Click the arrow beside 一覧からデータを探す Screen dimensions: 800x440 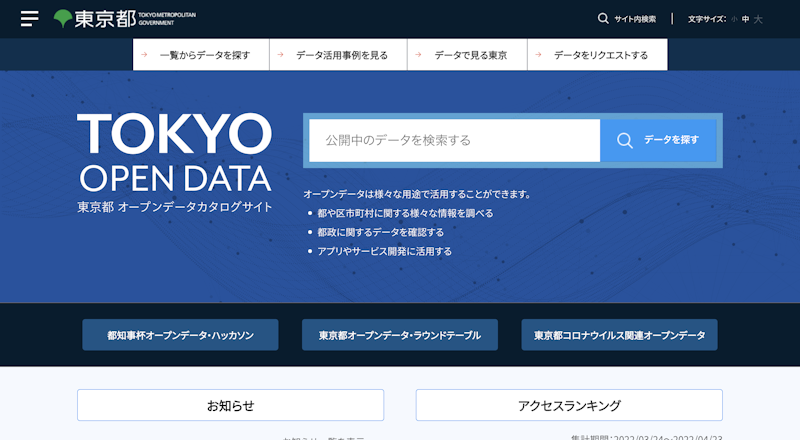[x=145, y=55]
